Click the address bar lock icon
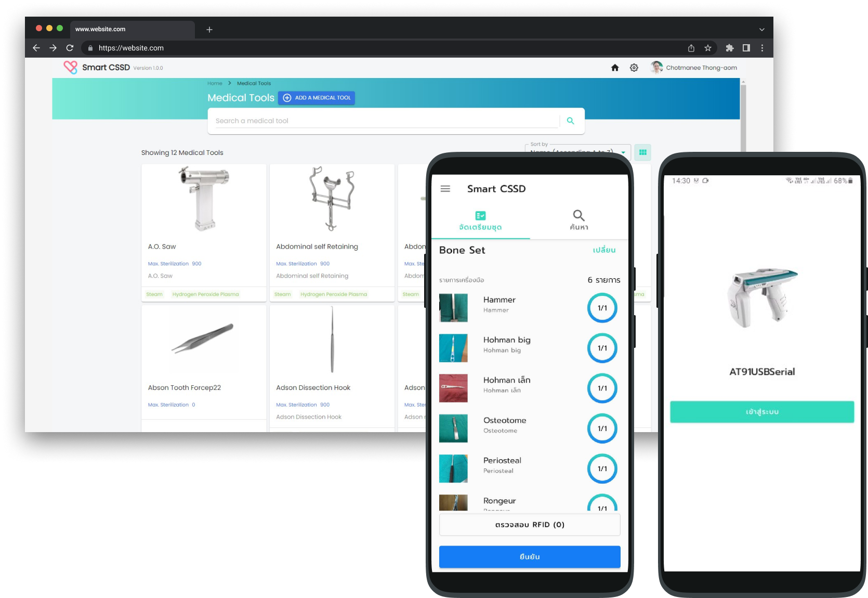 tap(90, 48)
